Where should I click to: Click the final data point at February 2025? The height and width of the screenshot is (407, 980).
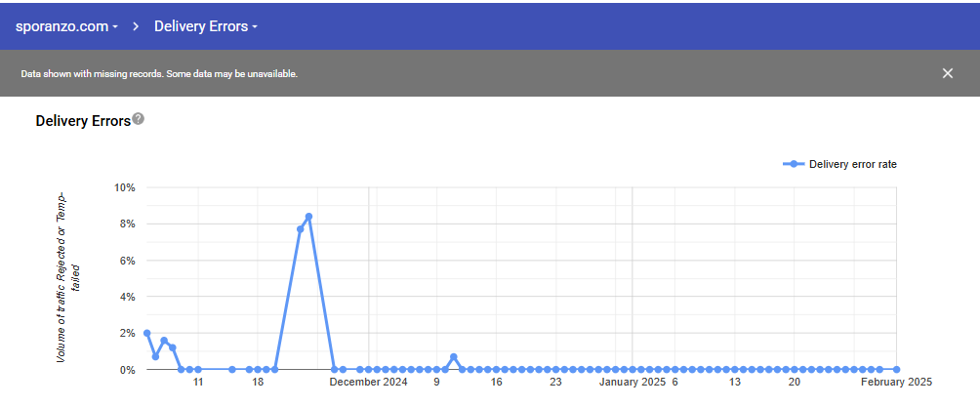[896, 370]
